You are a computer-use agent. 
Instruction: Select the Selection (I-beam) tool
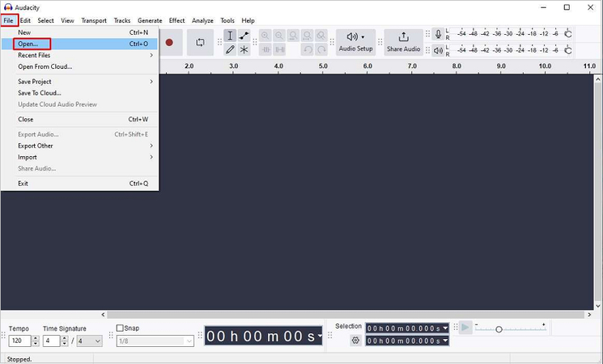coord(230,36)
